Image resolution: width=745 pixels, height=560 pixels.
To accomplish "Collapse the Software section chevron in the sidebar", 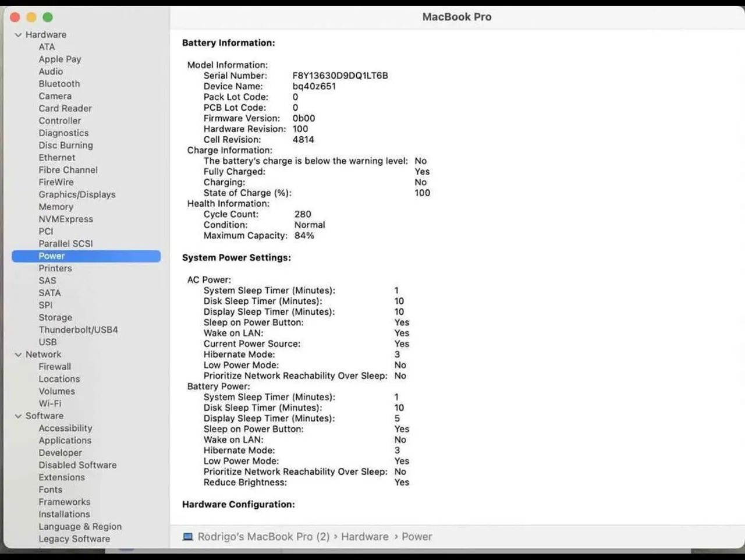I will click(19, 416).
